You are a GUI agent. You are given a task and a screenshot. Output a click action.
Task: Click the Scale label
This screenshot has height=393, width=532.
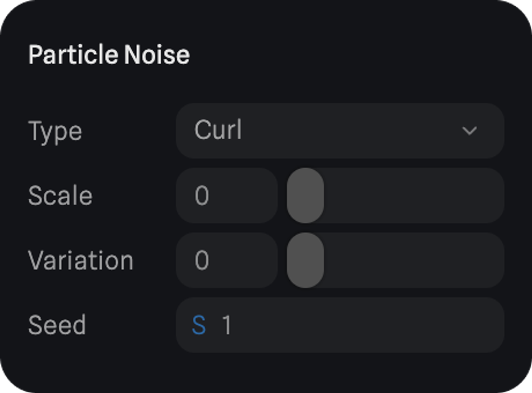(x=60, y=196)
